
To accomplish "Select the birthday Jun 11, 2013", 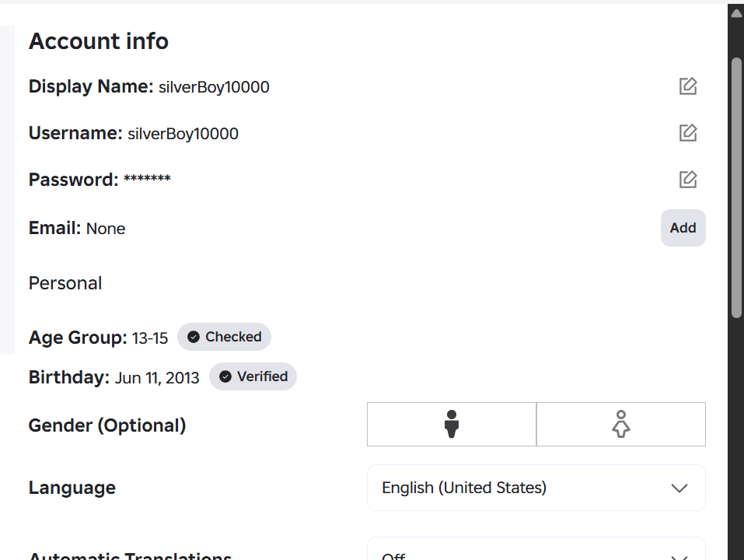I will click(157, 378).
